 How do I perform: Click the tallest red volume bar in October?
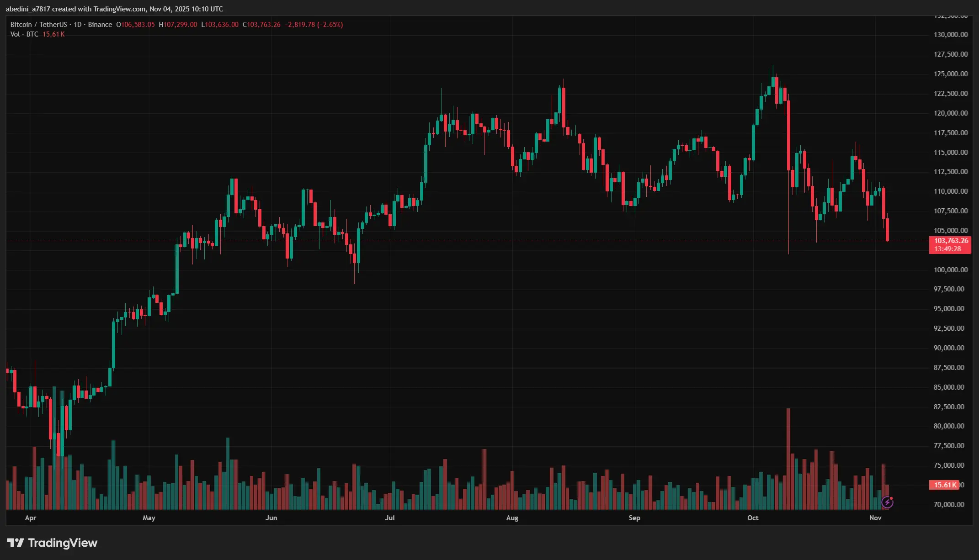788,457
